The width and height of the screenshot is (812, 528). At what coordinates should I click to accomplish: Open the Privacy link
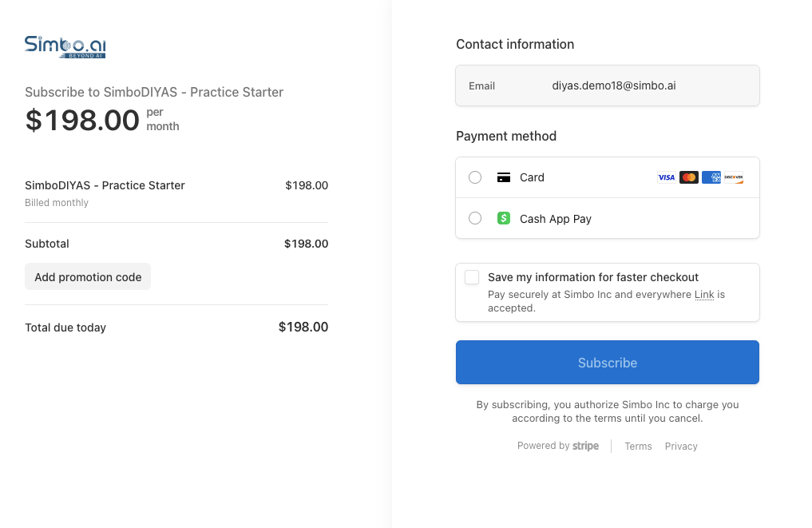[x=681, y=447]
